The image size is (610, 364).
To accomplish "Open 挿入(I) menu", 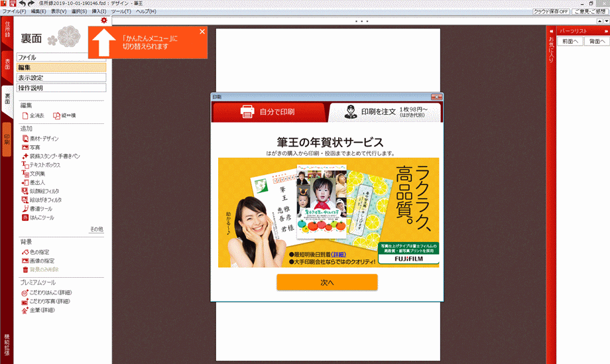I will 99,12.
